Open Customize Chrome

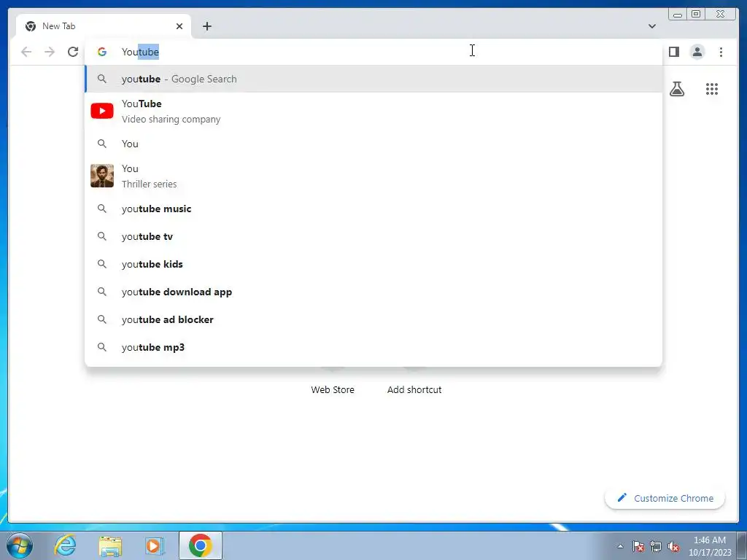(665, 498)
